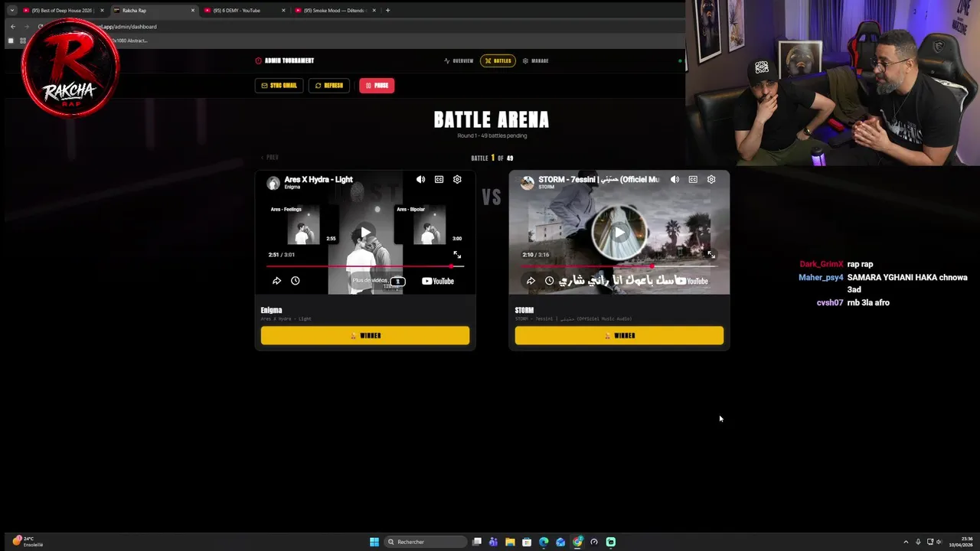980x551 pixels.
Task: Toggle captions on Ares X Hydra video
Action: tap(439, 179)
